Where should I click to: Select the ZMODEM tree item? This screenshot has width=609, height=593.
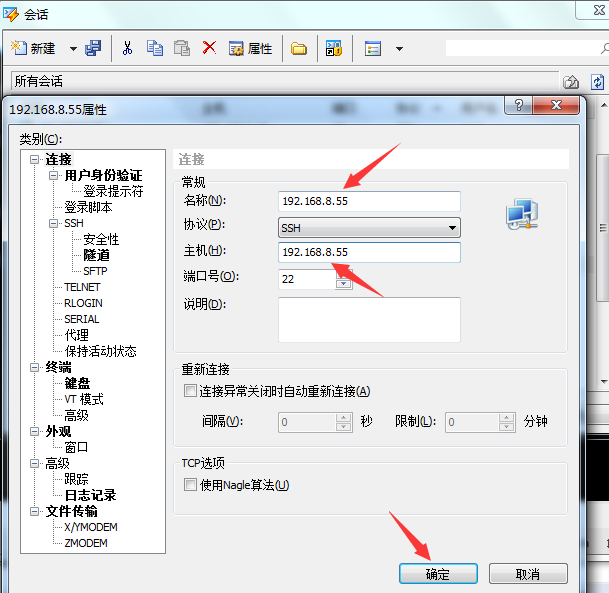point(86,543)
